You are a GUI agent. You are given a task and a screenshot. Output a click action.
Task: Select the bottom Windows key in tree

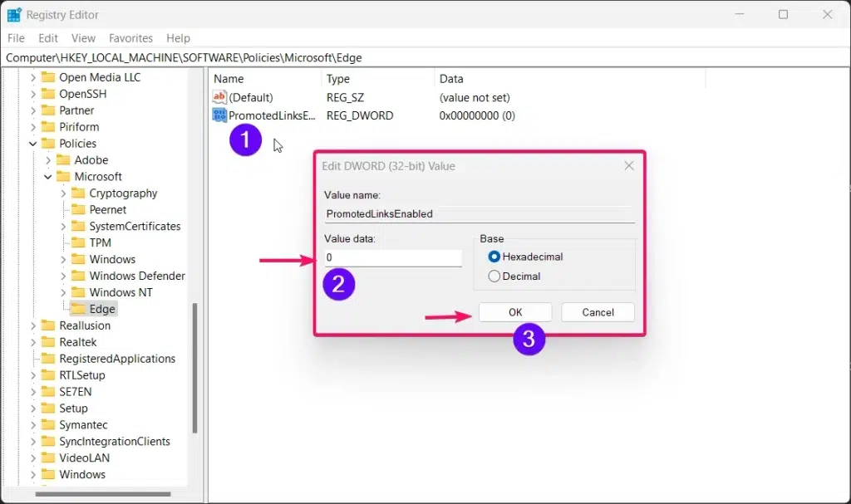[x=82, y=474]
